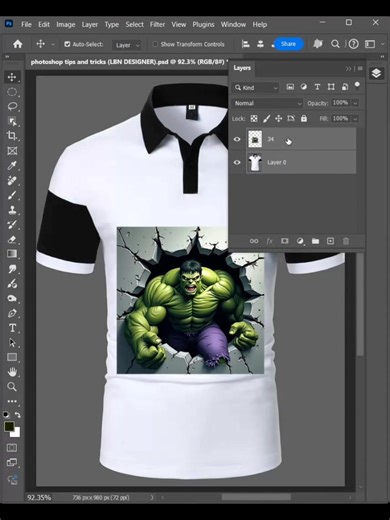Switch to the Layers panel tab

242,68
